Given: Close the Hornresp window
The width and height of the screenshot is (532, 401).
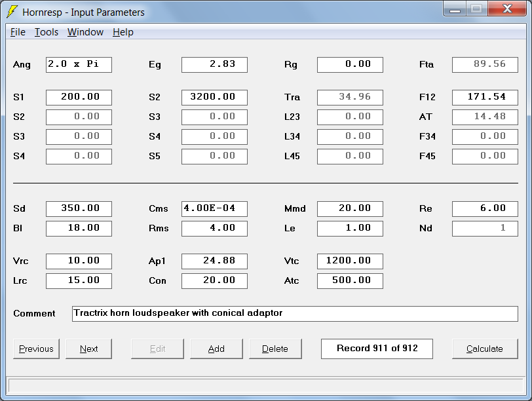Looking at the screenshot, I should pyautogui.click(x=507, y=9).
